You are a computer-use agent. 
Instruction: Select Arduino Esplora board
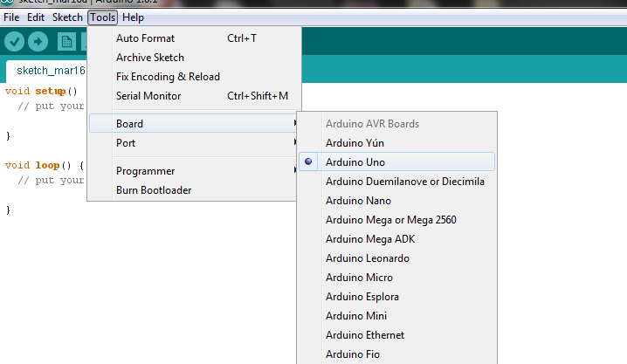(x=396, y=297)
